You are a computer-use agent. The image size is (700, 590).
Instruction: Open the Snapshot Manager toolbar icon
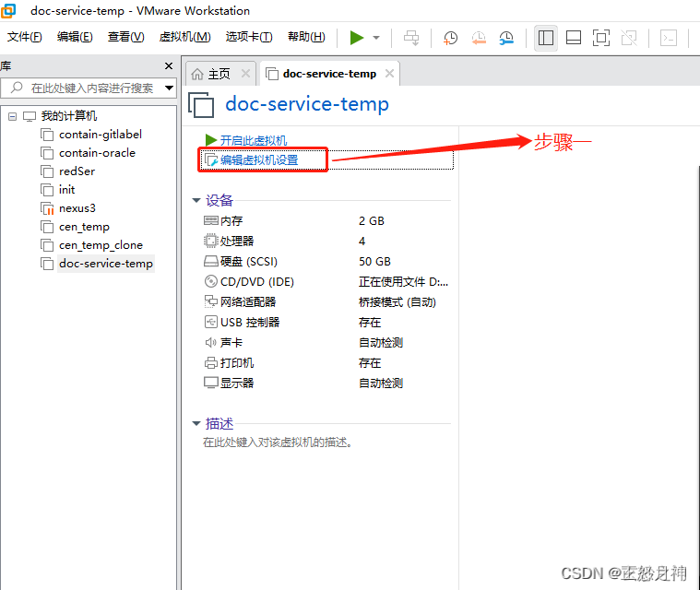coord(506,38)
